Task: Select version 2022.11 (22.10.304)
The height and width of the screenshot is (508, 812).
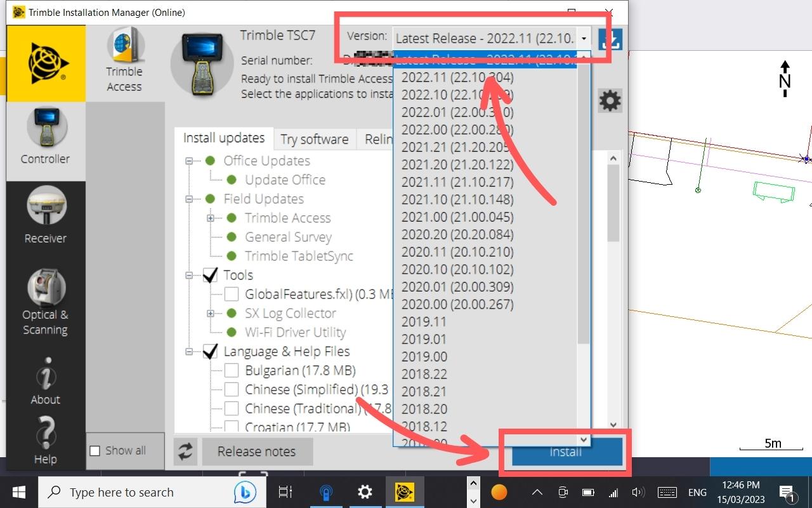Action: [x=457, y=77]
